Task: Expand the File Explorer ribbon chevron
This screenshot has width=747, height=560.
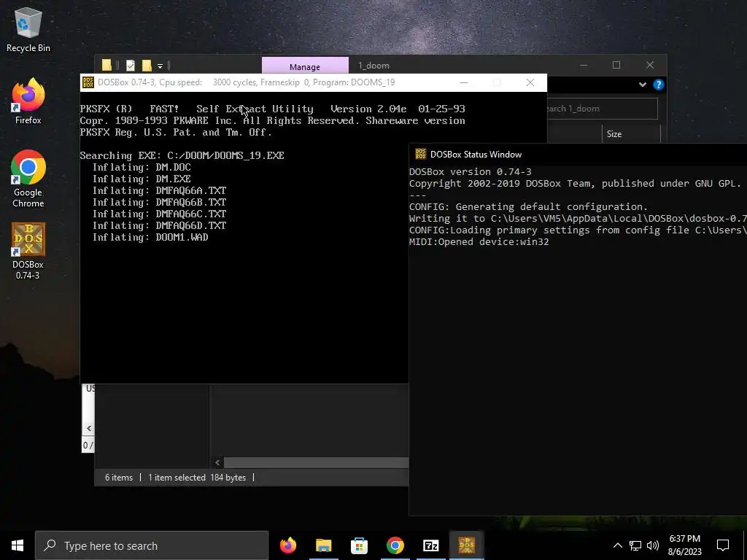Action: 642,85
